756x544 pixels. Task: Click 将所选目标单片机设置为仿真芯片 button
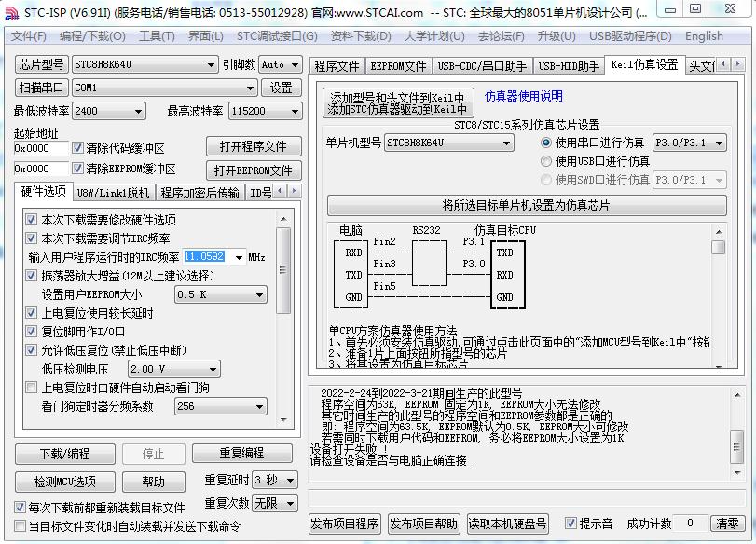point(527,205)
